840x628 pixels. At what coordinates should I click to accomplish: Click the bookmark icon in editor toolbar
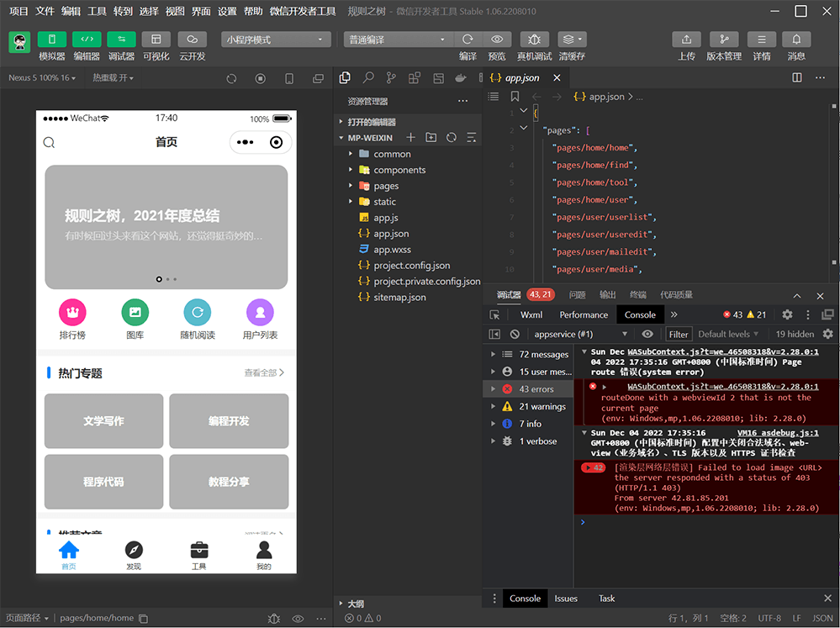point(515,97)
